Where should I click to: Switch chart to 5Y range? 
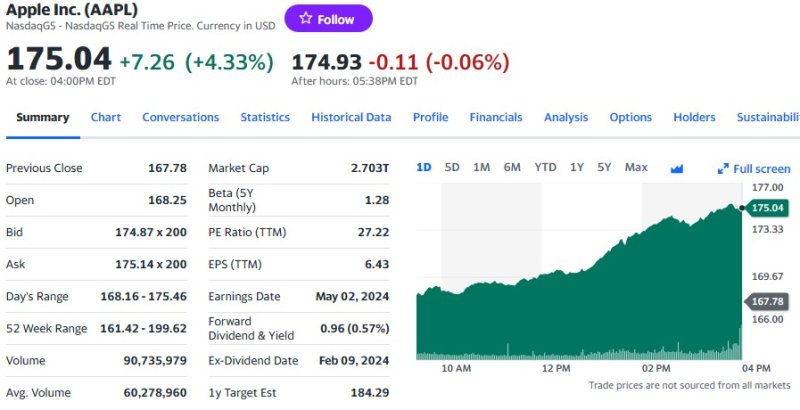pos(604,167)
